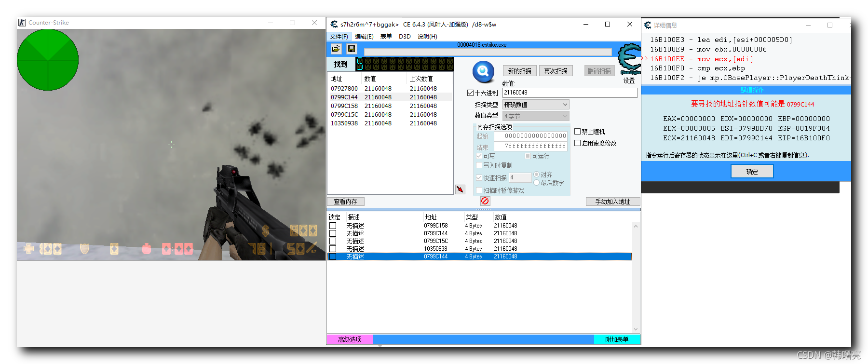This screenshot has width=868, height=364.
Task: Toggle 可写 writable checkbox
Action: pyautogui.click(x=479, y=156)
